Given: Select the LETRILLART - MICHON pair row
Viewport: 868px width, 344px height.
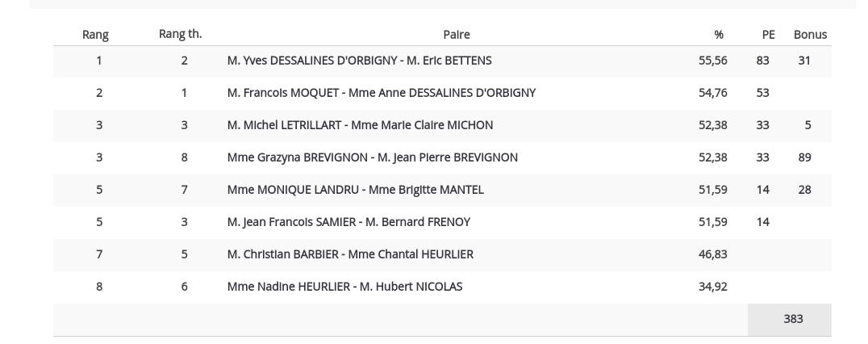Looking at the screenshot, I should (442, 125).
